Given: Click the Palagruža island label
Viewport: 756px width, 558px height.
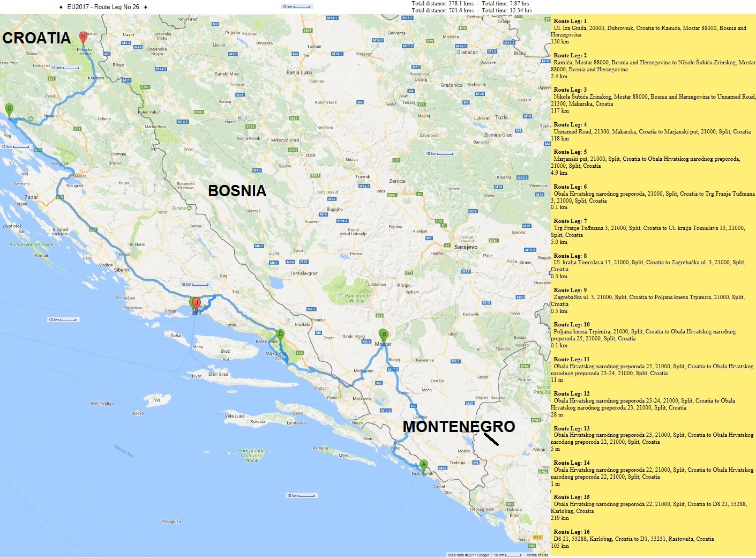Looking at the screenshot, I should [171, 521].
